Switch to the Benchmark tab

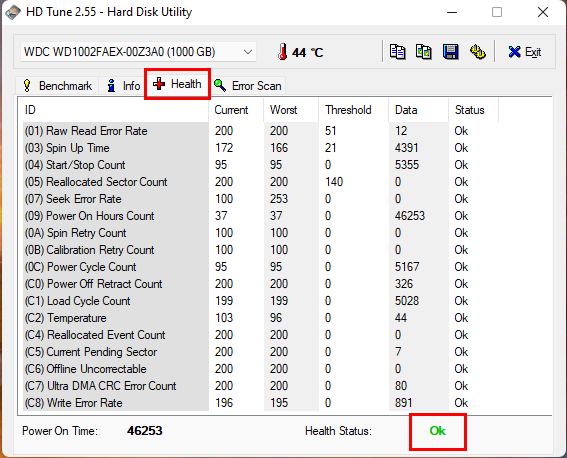coord(57,86)
